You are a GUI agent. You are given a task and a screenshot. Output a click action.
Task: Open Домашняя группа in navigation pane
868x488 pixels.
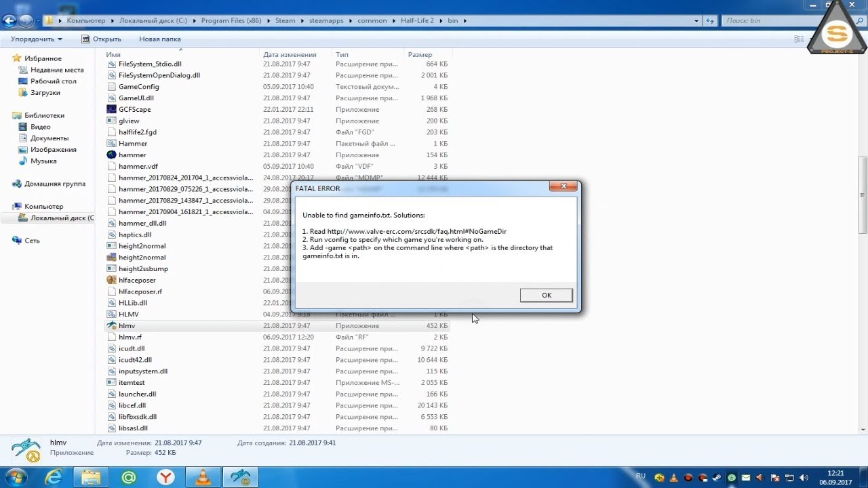click(x=54, y=184)
